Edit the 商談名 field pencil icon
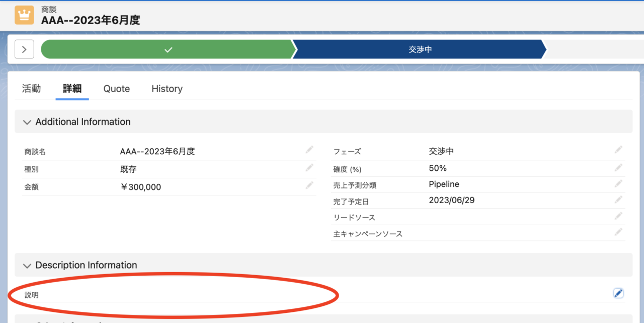Viewport: 644px width, 323px height. tap(309, 150)
